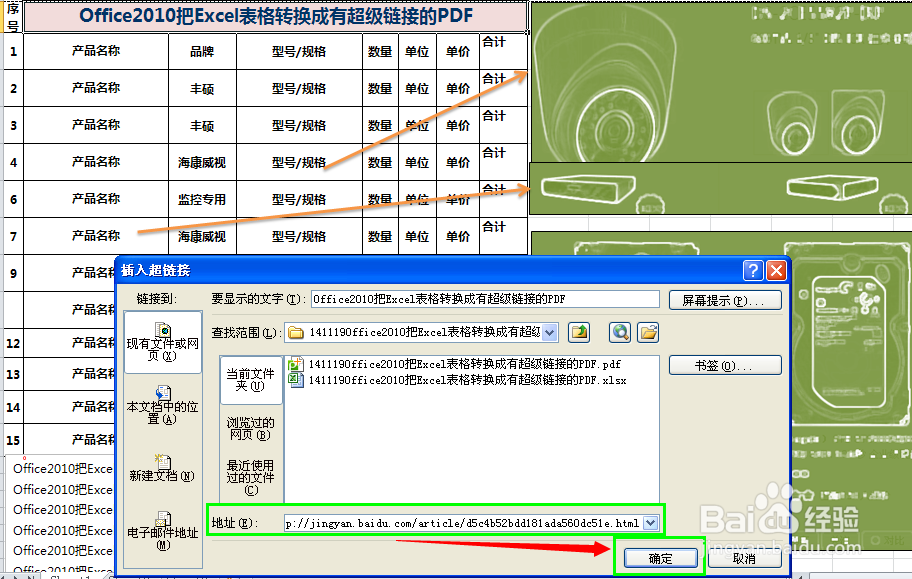This screenshot has height=579, width=912.
Task: Click the 合计 cell in row 1
Action: [x=503, y=51]
